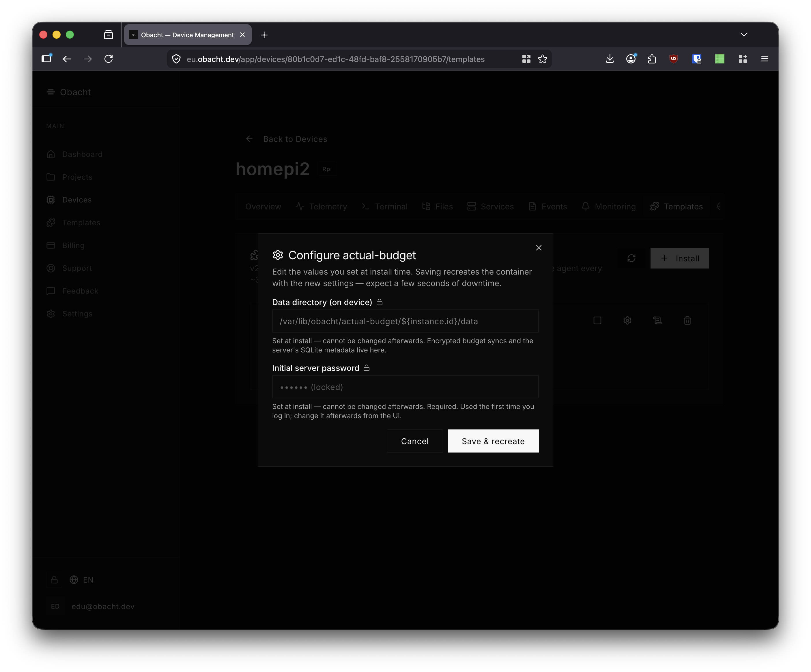The height and width of the screenshot is (672, 811).
Task: Click browser back arrow
Action: click(x=67, y=59)
